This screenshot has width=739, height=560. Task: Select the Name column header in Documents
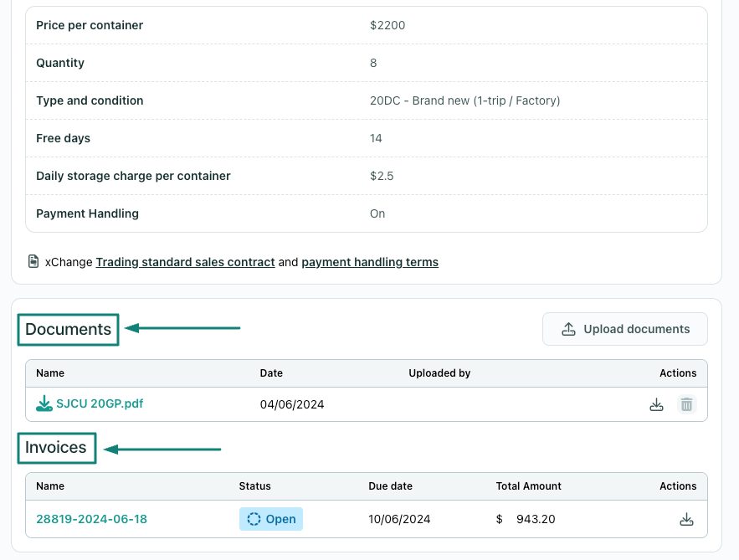click(49, 373)
